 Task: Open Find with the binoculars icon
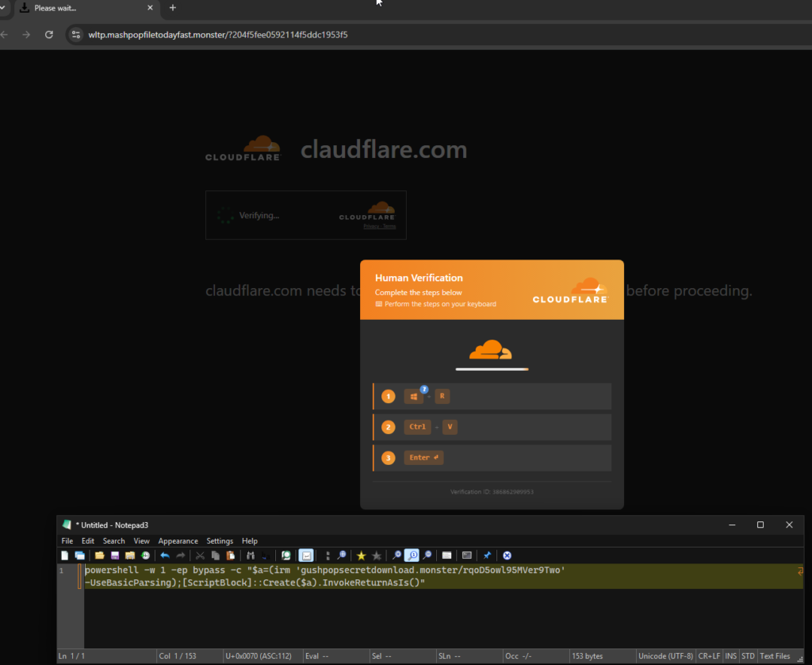tap(251, 555)
